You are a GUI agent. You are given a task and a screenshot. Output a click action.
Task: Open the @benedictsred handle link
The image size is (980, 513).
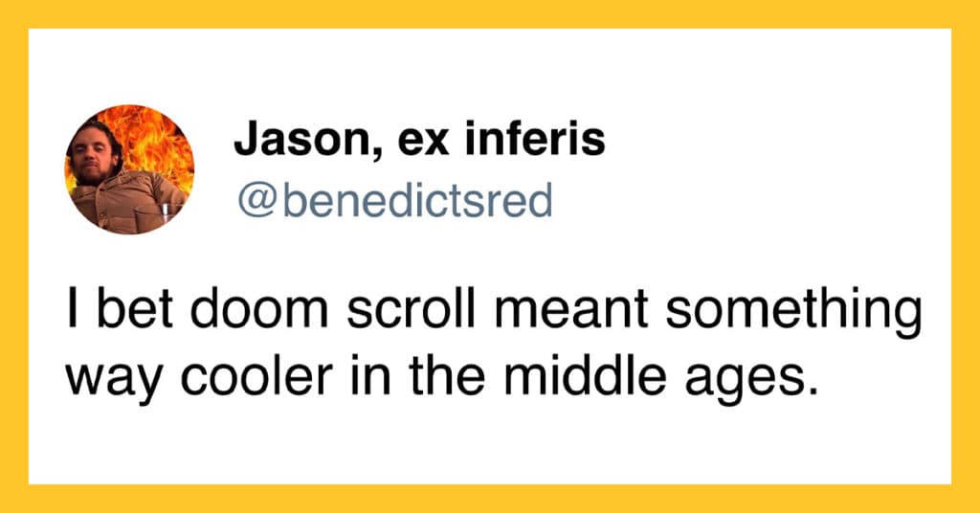point(395,200)
